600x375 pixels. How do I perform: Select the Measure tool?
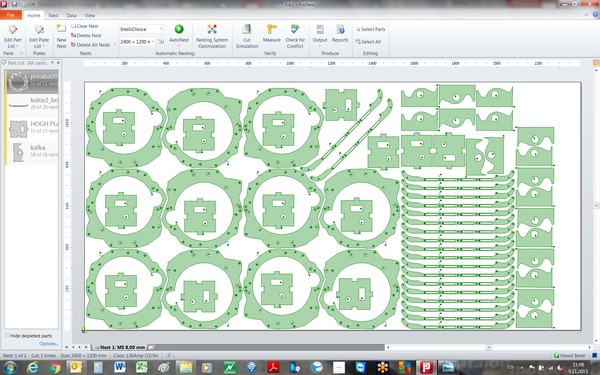click(x=272, y=33)
